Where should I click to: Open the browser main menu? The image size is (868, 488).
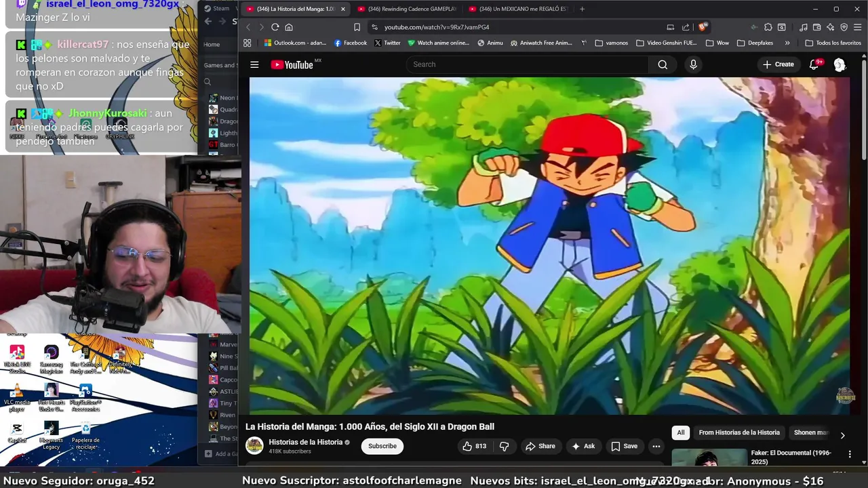(x=858, y=27)
